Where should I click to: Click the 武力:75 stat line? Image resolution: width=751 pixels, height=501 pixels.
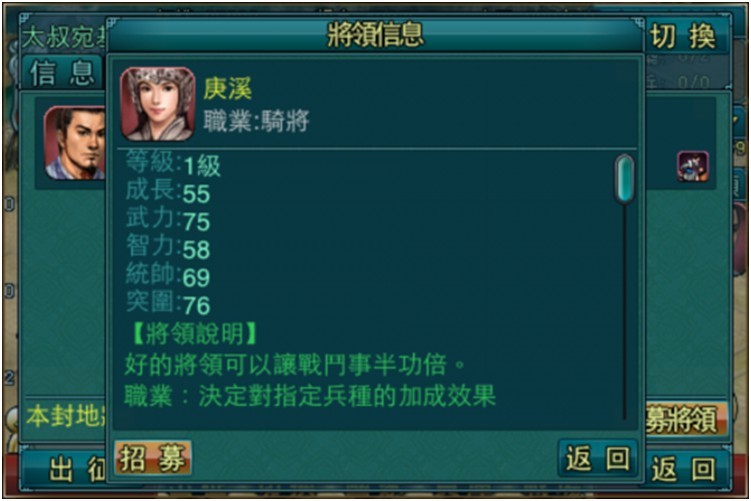click(x=168, y=220)
